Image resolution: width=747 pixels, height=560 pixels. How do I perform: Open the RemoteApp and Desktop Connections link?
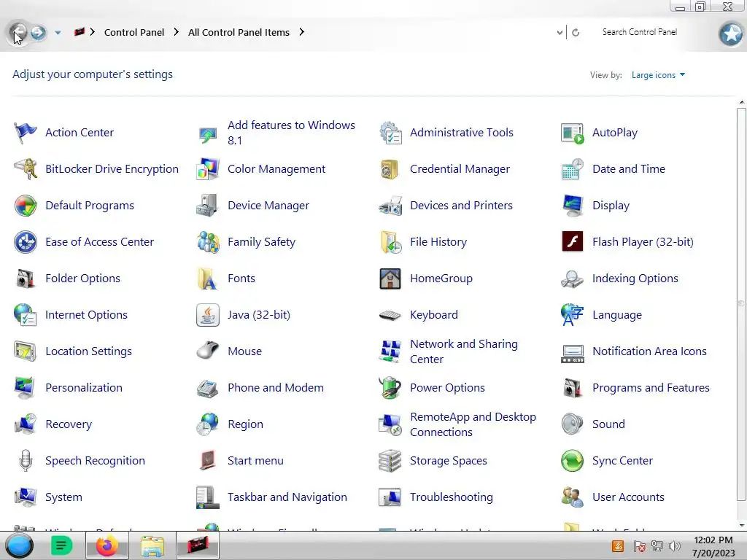coord(473,424)
